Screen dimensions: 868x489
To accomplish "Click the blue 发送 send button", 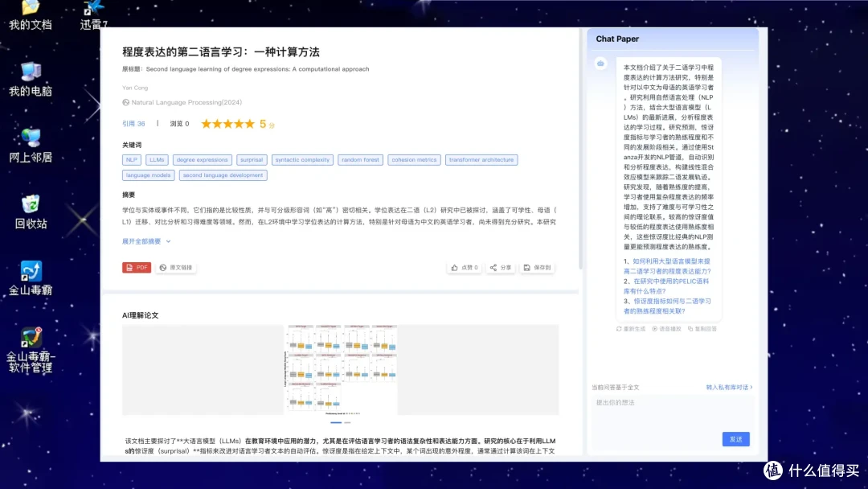I will 735,439.
